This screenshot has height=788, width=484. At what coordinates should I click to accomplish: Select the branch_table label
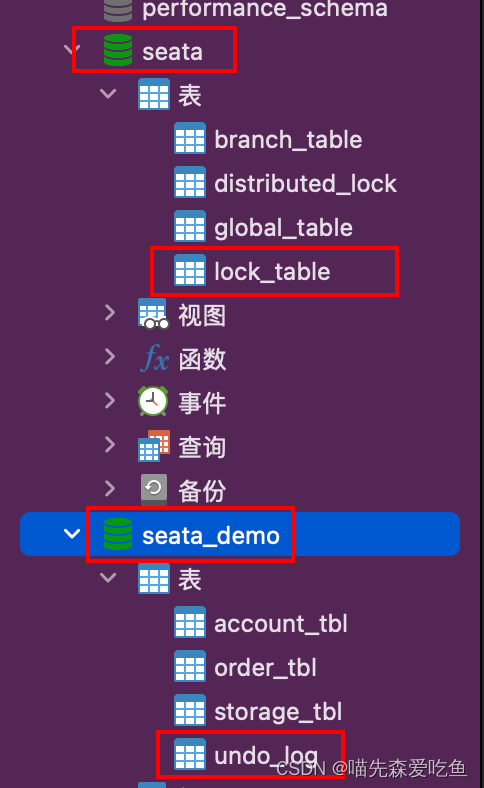pos(288,139)
